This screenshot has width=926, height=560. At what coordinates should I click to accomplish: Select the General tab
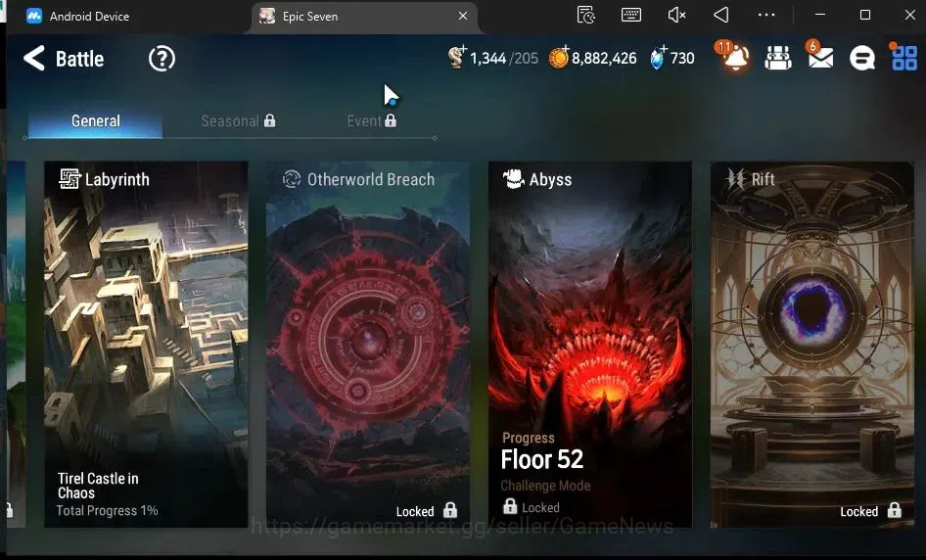pos(95,121)
